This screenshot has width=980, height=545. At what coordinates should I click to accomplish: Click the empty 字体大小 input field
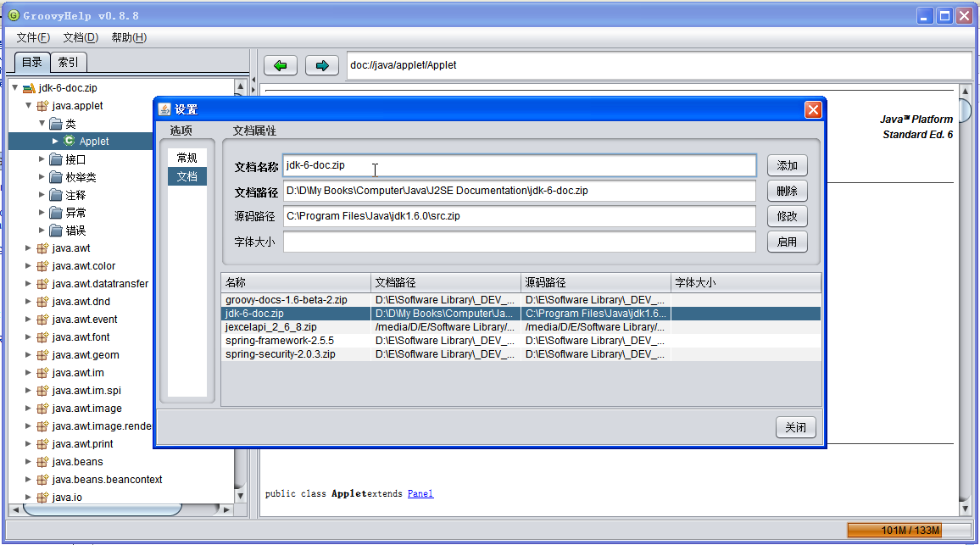pyautogui.click(x=520, y=242)
